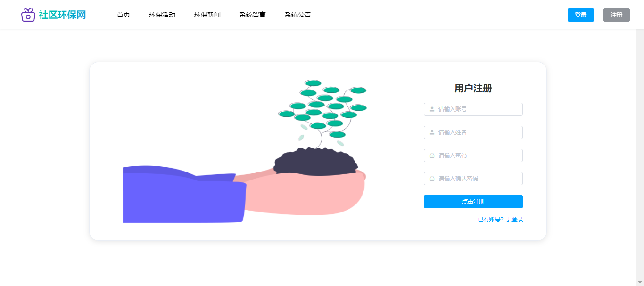Image resolution: width=644 pixels, height=286 pixels.
Task: Click the lock icon in password field
Action: pyautogui.click(x=432, y=155)
